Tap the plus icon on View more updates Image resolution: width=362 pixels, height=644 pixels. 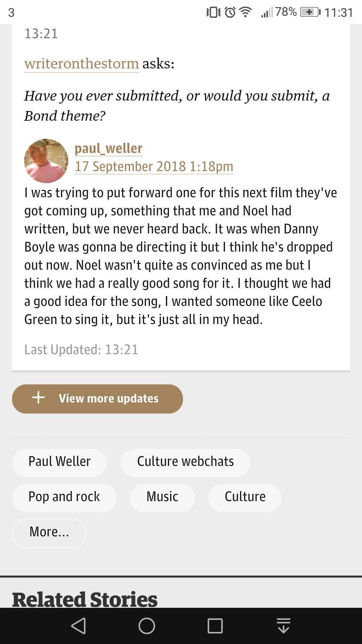[x=39, y=397]
